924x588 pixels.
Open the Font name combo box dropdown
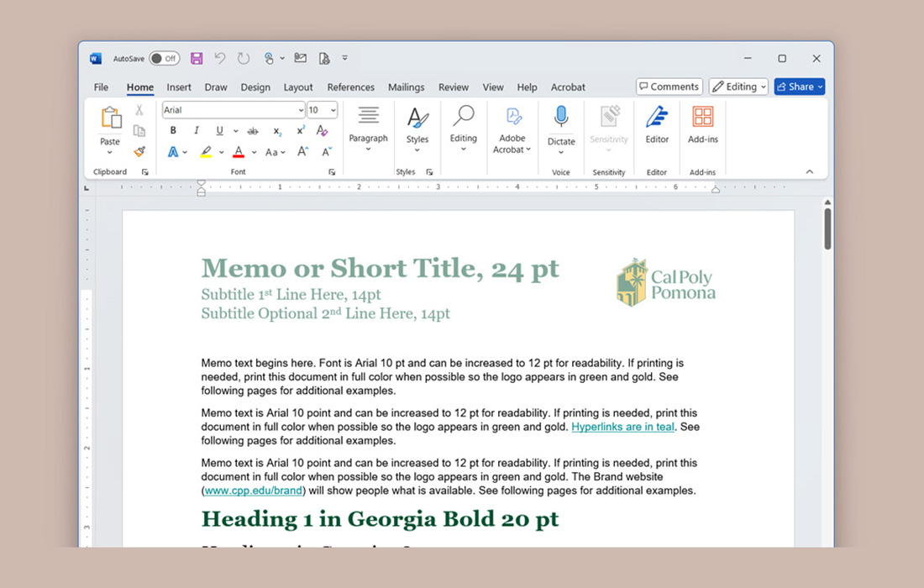point(301,110)
